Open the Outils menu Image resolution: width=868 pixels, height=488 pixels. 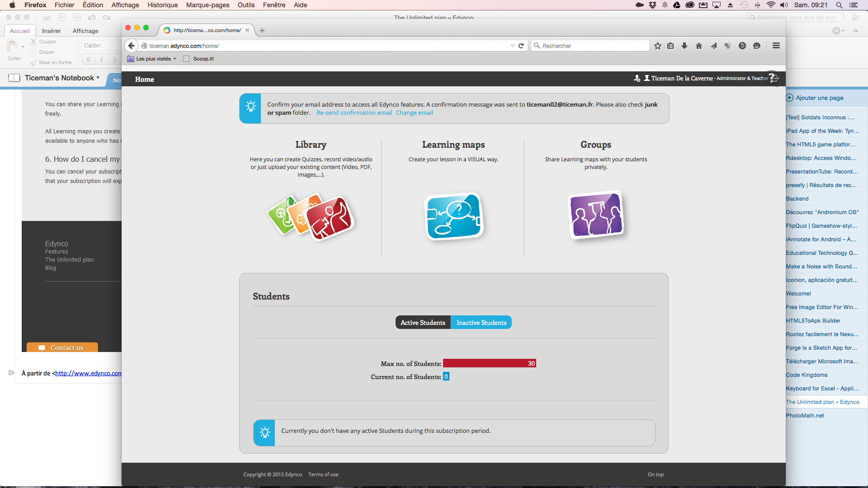(246, 5)
